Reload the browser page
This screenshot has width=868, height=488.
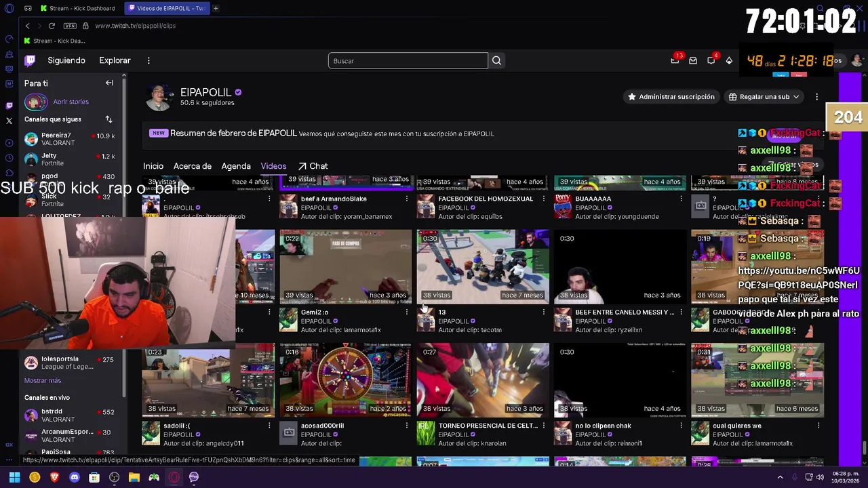(52, 26)
